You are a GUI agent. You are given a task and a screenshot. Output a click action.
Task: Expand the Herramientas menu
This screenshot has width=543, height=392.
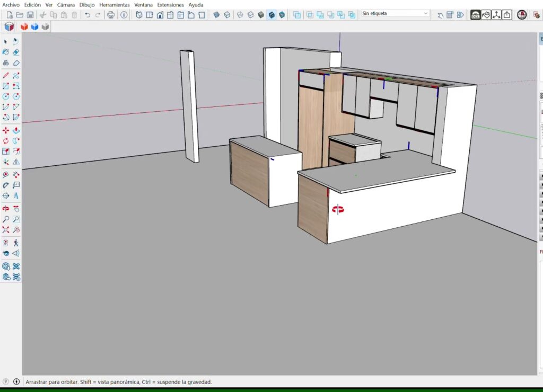pyautogui.click(x=114, y=5)
